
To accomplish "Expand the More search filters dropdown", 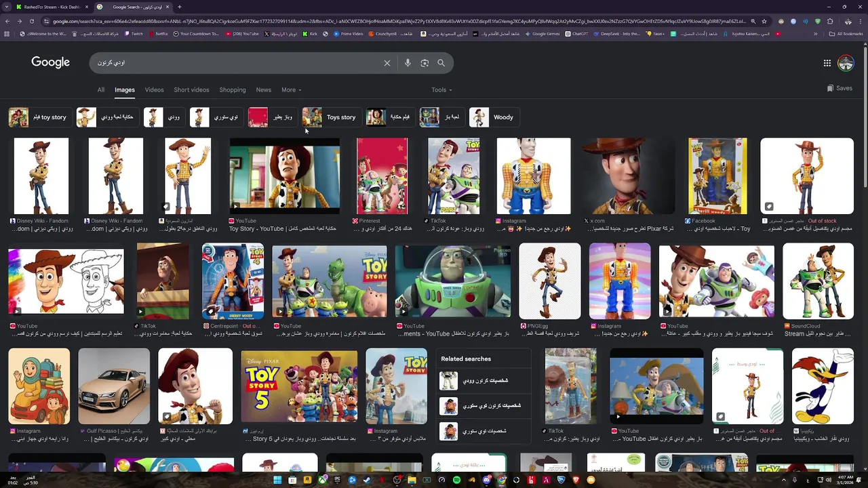I will click(291, 89).
